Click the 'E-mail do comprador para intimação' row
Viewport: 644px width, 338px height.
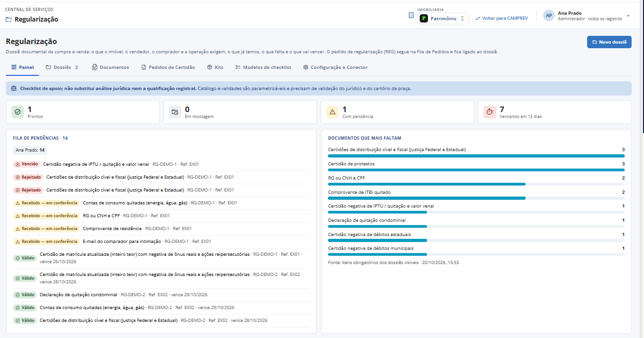click(x=161, y=241)
